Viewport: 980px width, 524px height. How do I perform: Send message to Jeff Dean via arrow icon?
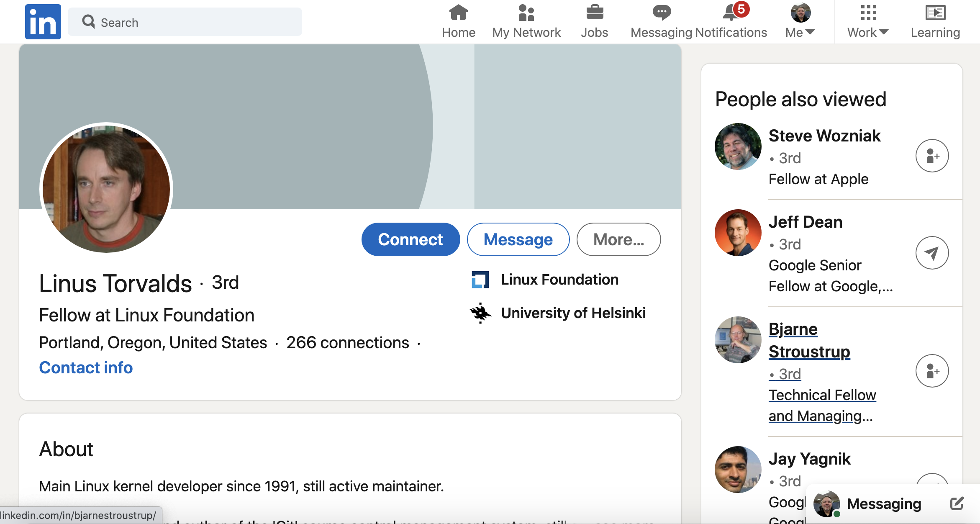point(932,253)
